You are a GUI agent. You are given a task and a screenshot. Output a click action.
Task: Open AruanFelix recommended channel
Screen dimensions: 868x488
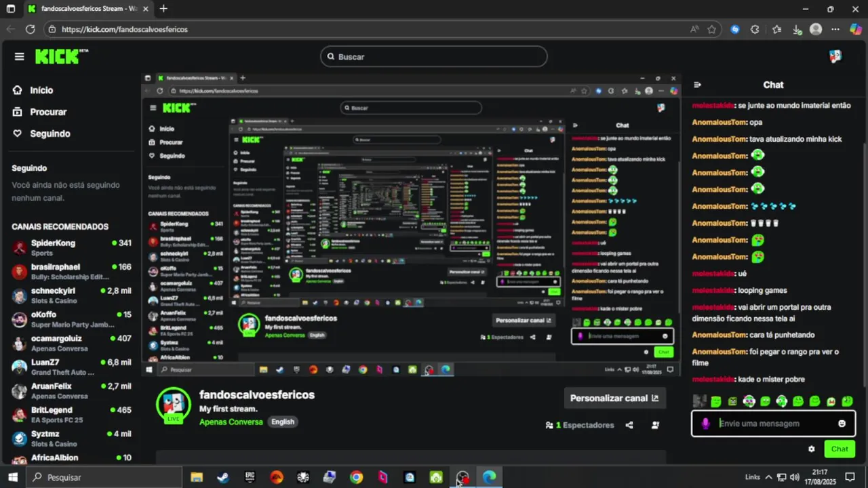click(71, 390)
